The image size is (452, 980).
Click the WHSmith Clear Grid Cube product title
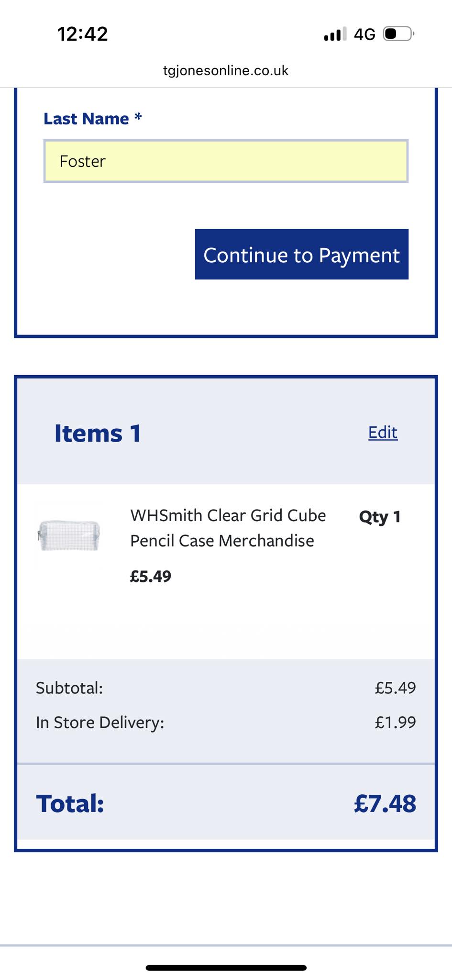point(228,528)
